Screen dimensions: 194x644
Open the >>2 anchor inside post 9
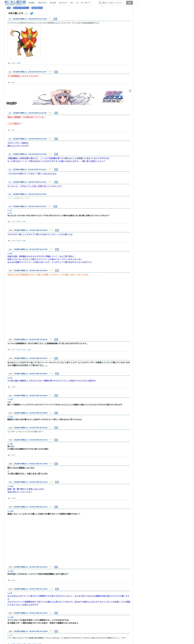point(10,210)
